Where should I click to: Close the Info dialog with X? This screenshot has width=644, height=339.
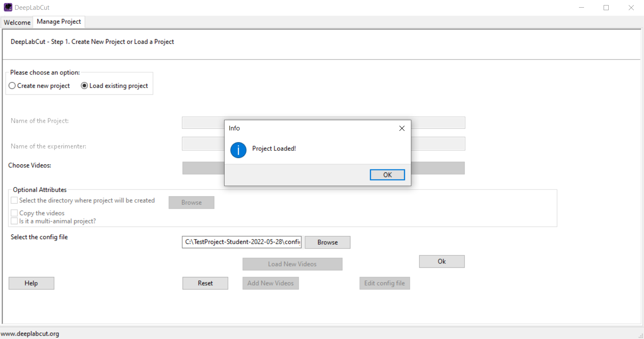click(402, 128)
